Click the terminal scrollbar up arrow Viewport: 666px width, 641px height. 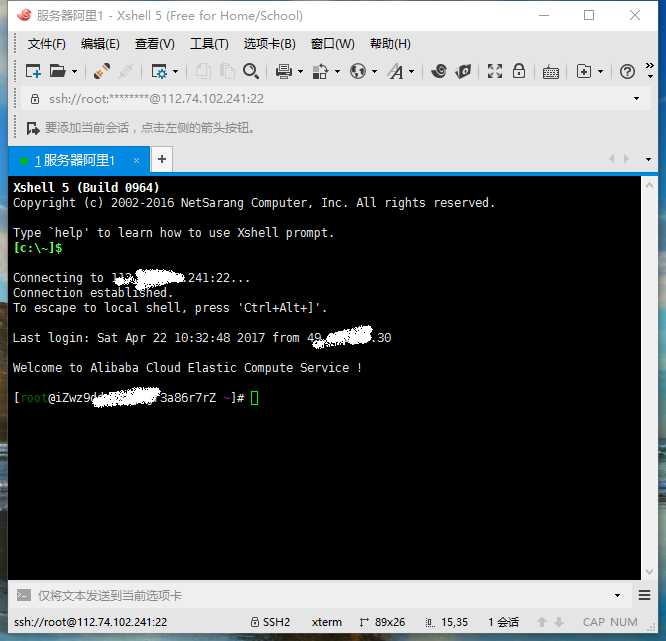coord(649,185)
